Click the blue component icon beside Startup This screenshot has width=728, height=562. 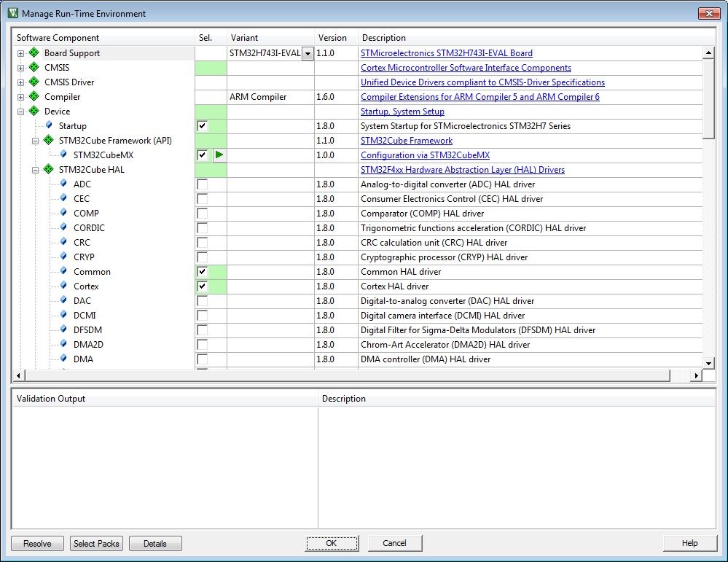coord(50,125)
